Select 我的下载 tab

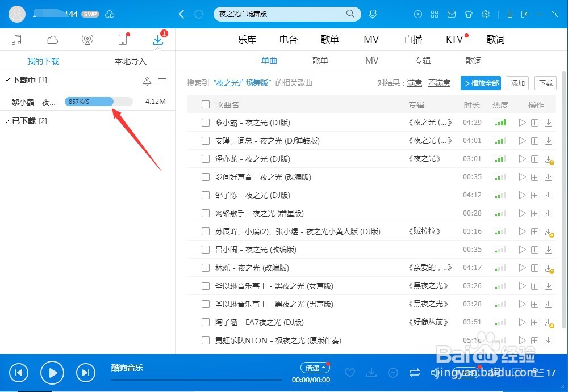tap(43, 61)
